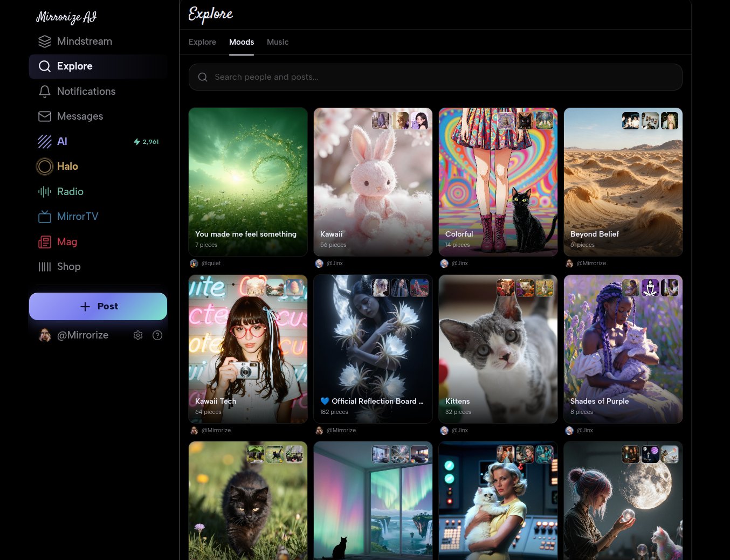730x560 pixels.
Task: Switch to the Explore tab
Action: [202, 42]
